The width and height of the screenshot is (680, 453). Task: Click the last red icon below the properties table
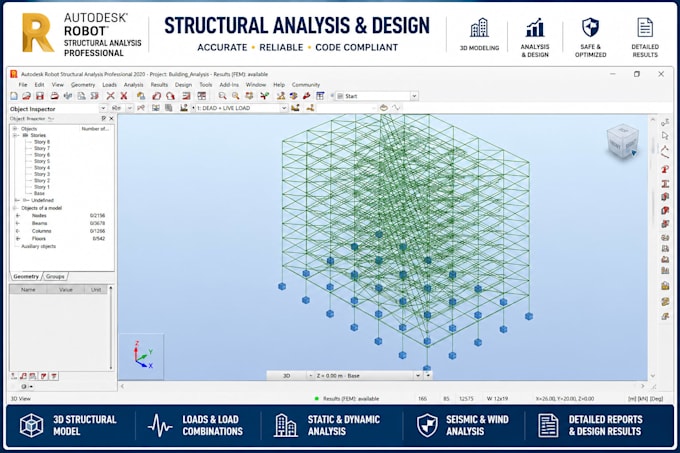click(x=54, y=376)
